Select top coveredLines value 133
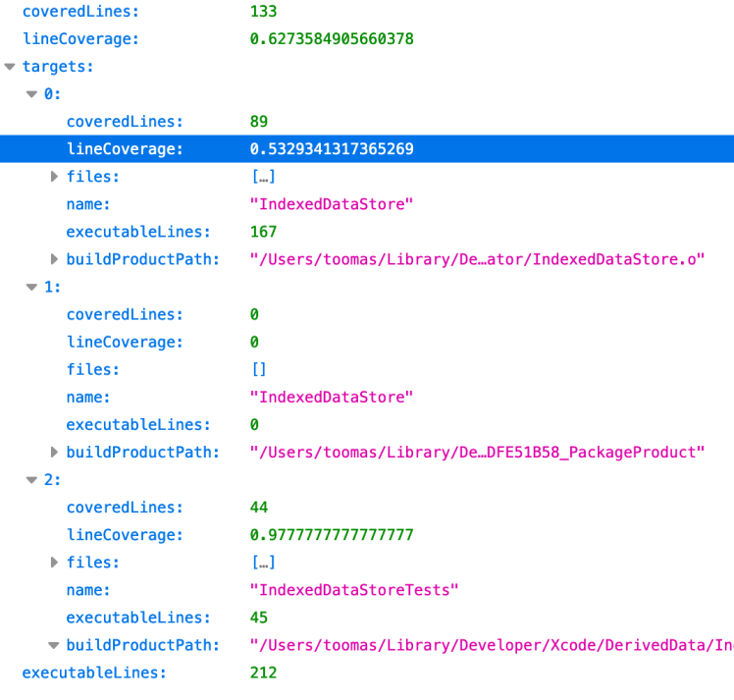 [264, 11]
